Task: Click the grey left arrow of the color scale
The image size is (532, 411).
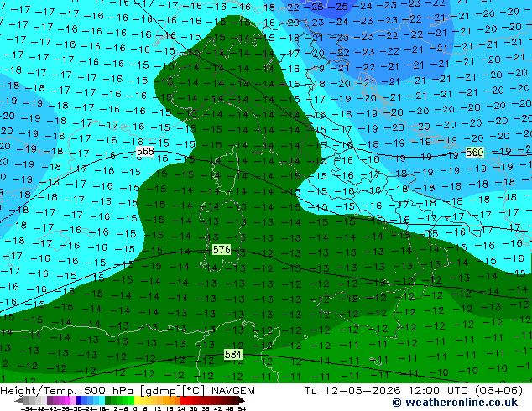Action: coord(19,401)
